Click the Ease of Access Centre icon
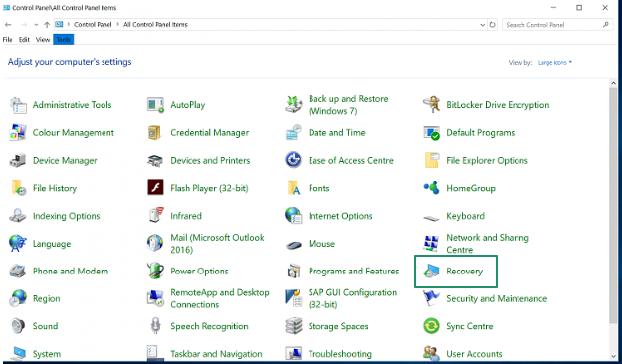The height and width of the screenshot is (364, 622). (x=294, y=160)
